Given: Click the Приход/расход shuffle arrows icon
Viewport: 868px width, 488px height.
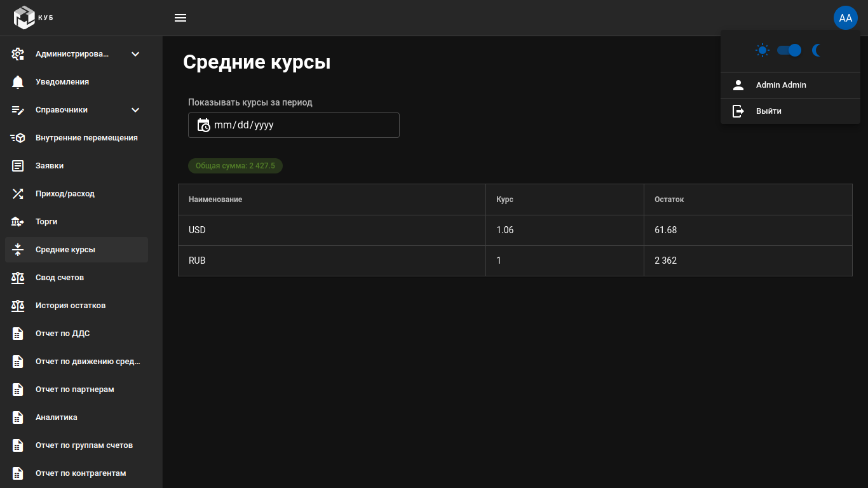Looking at the screenshot, I should click(18, 194).
